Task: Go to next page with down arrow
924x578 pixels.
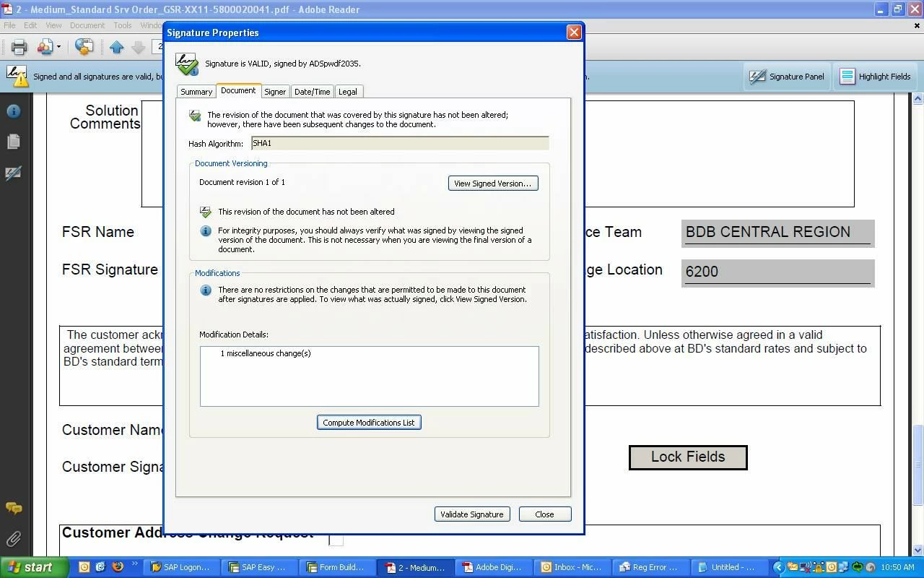Action: point(138,47)
